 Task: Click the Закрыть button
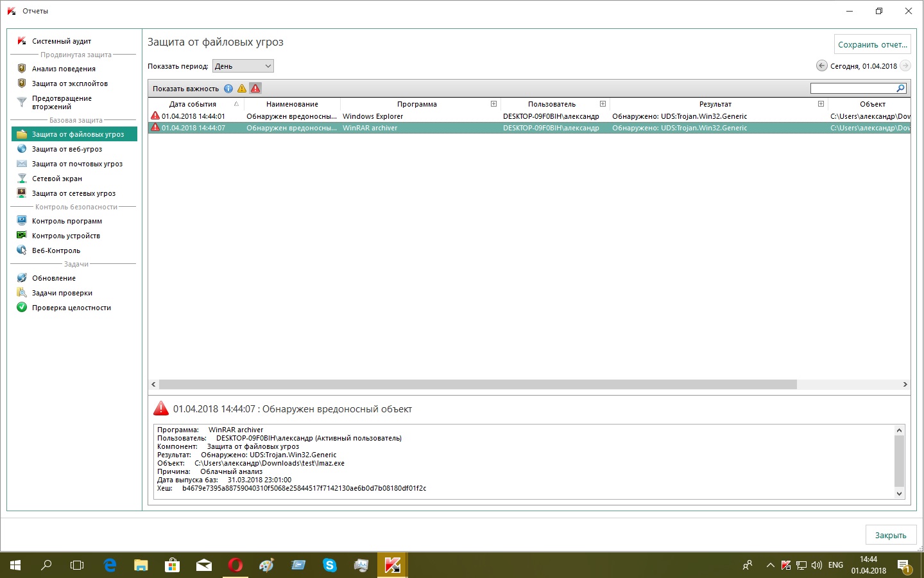coord(891,535)
